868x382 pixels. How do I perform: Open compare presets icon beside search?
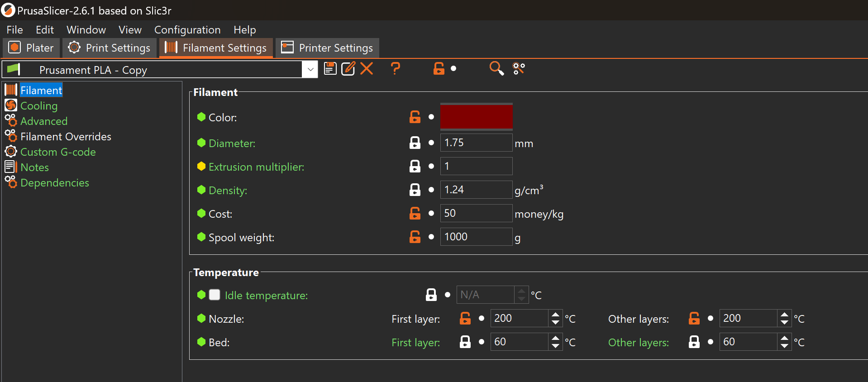(519, 69)
